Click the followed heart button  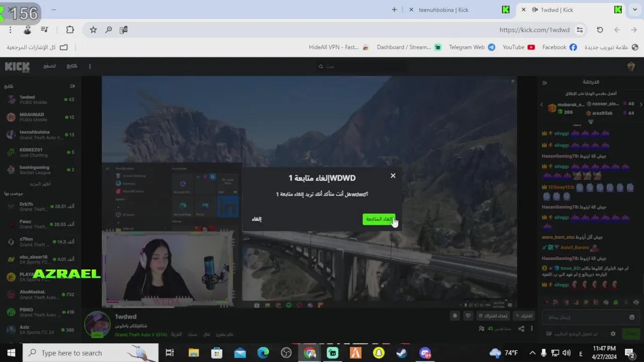(468, 316)
